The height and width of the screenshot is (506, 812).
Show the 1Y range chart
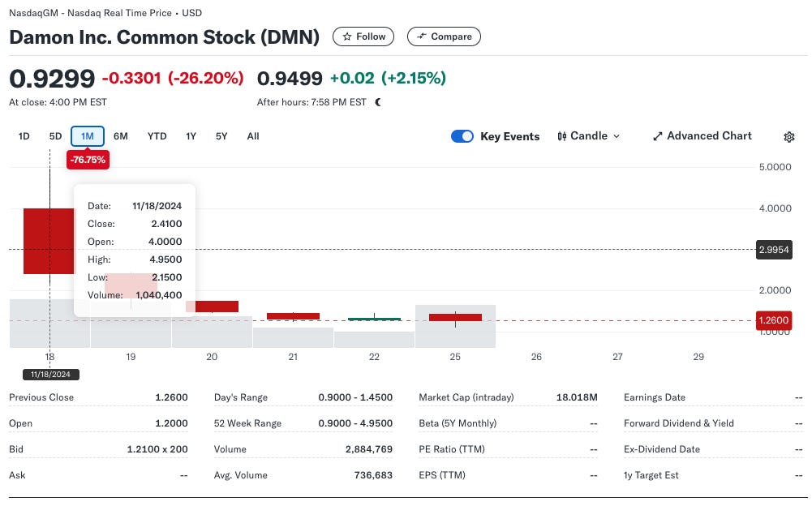[x=191, y=136]
